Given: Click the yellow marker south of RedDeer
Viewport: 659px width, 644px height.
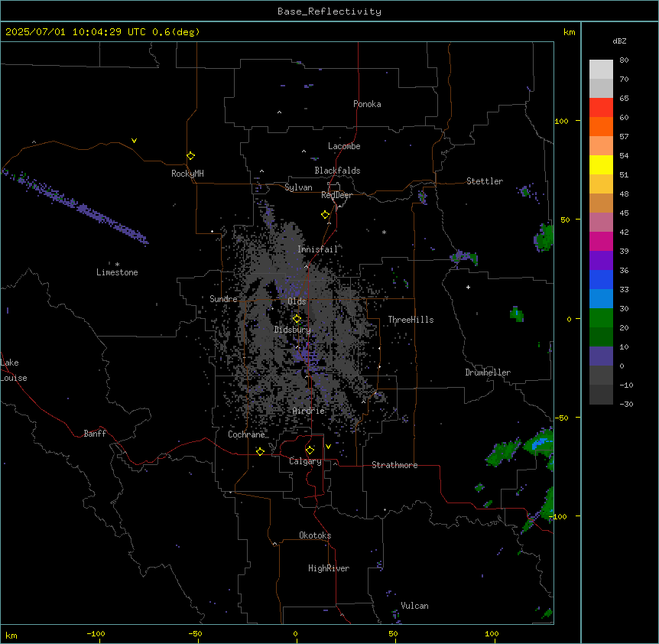Looking at the screenshot, I should 325,215.
